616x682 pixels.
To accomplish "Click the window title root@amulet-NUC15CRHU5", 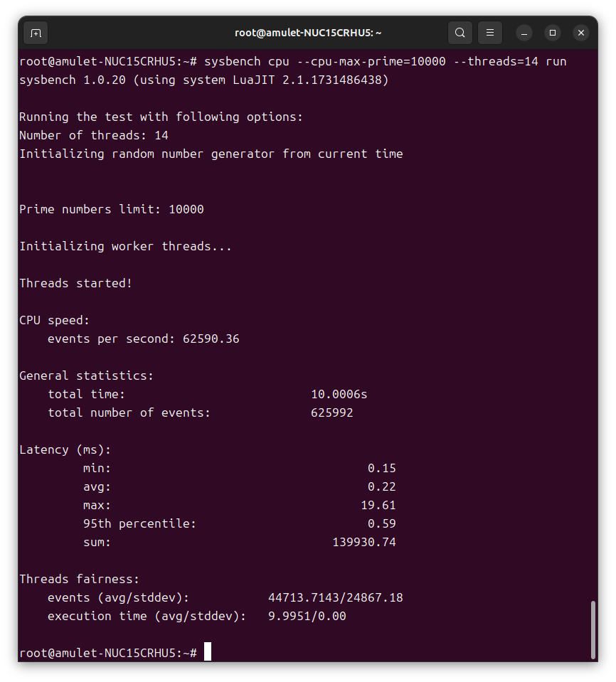I will (308, 33).
